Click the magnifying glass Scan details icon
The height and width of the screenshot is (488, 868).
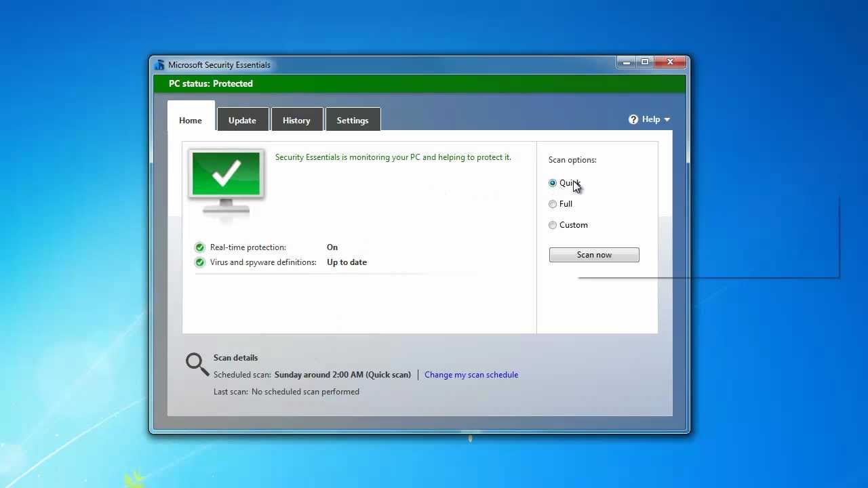[197, 364]
